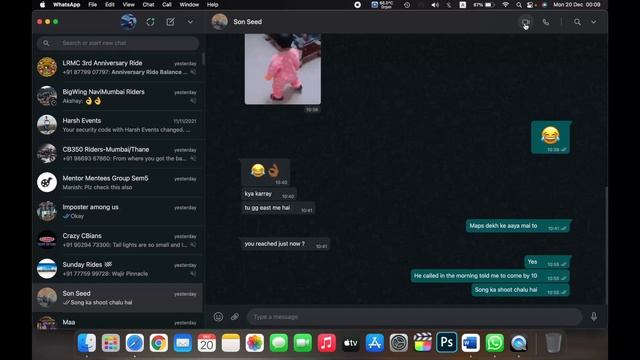Open your own profile picture
Image resolution: width=640 pixels, height=360 pixels.
tap(129, 22)
